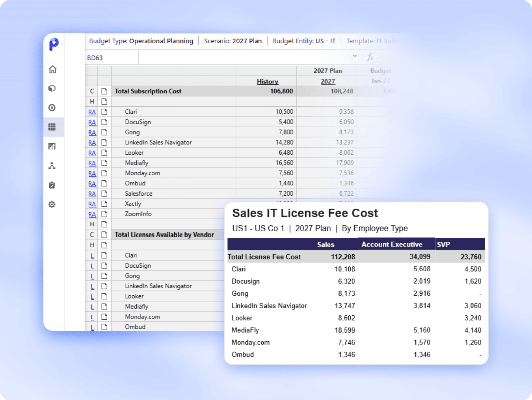This screenshot has width=532, height=400.
Task: Click Scenario: 2027 Plan label
Action: click(x=233, y=41)
